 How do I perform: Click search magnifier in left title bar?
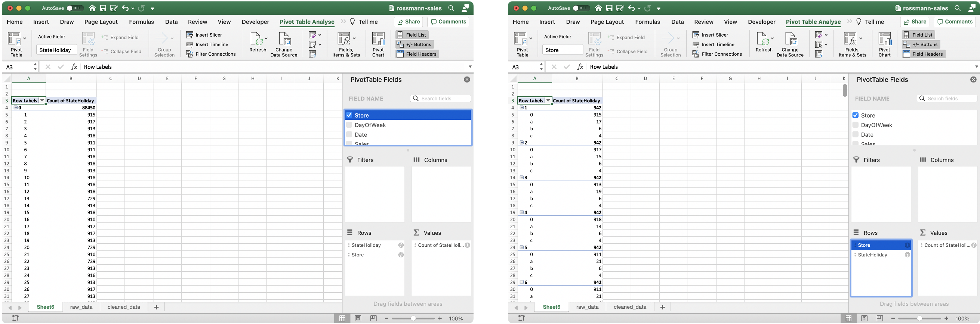tap(451, 8)
